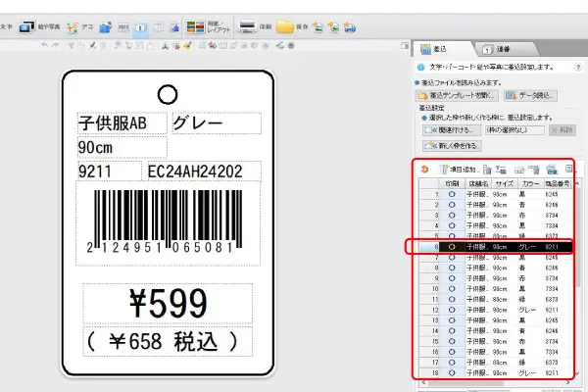The width and height of the screenshot is (588, 392).
Task: Click 差込テンプレートを開く button
Action: click(457, 96)
